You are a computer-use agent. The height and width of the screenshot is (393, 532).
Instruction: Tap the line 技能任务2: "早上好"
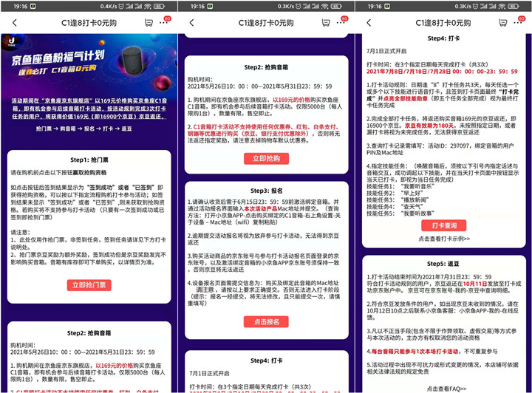click(x=395, y=194)
